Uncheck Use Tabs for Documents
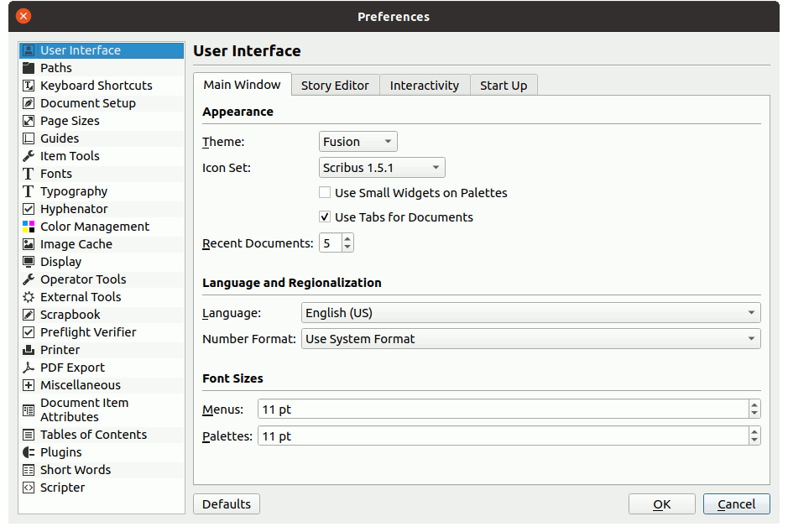The width and height of the screenshot is (788, 532). click(x=326, y=217)
